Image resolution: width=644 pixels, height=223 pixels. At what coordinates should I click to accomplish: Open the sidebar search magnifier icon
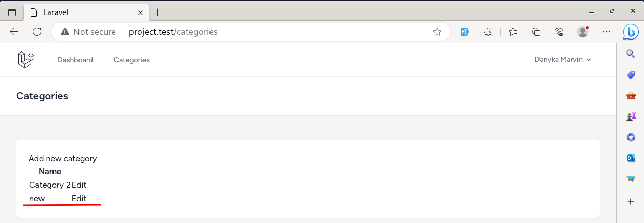click(x=630, y=54)
